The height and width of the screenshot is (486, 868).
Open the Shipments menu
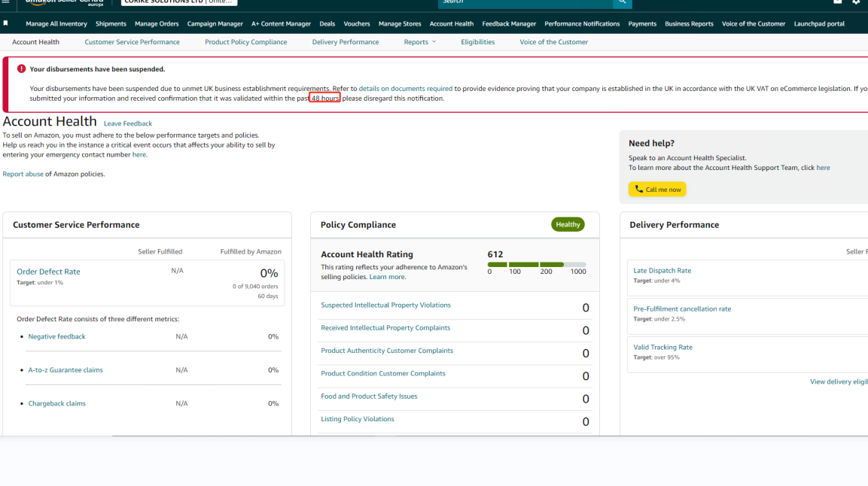tap(111, 24)
